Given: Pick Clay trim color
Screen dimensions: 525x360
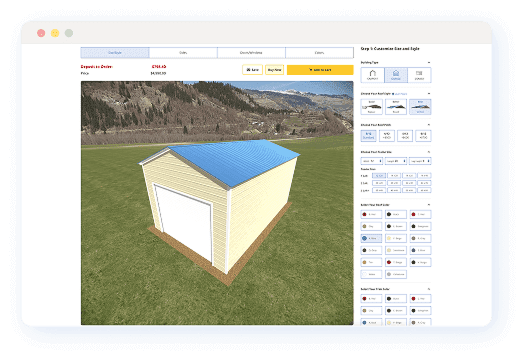Looking at the screenshot, I should pos(371,311).
